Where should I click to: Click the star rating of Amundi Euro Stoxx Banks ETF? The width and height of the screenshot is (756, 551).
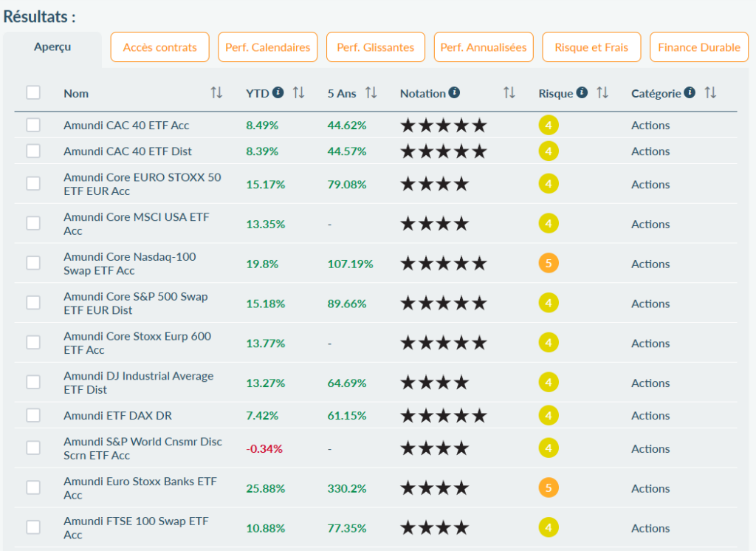click(434, 487)
